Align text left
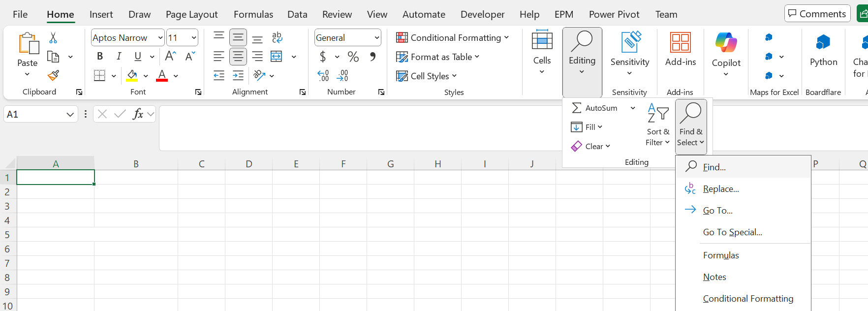The width and height of the screenshot is (868, 311). pos(219,57)
